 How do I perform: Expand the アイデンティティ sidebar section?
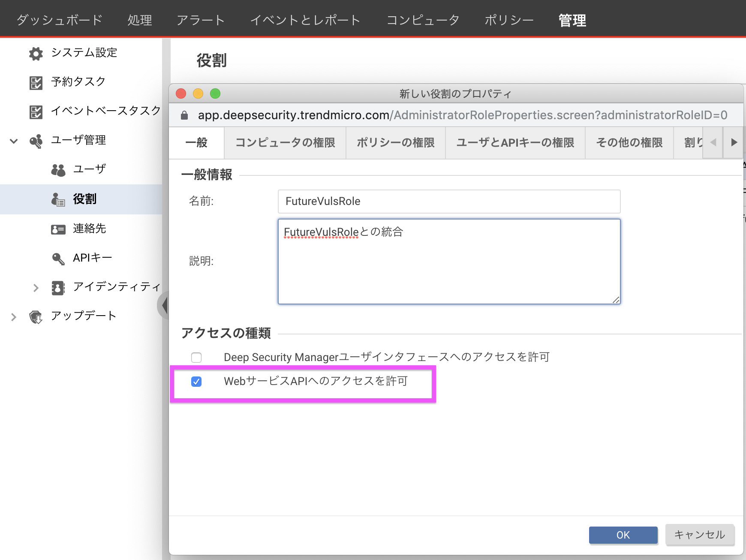[x=36, y=287]
